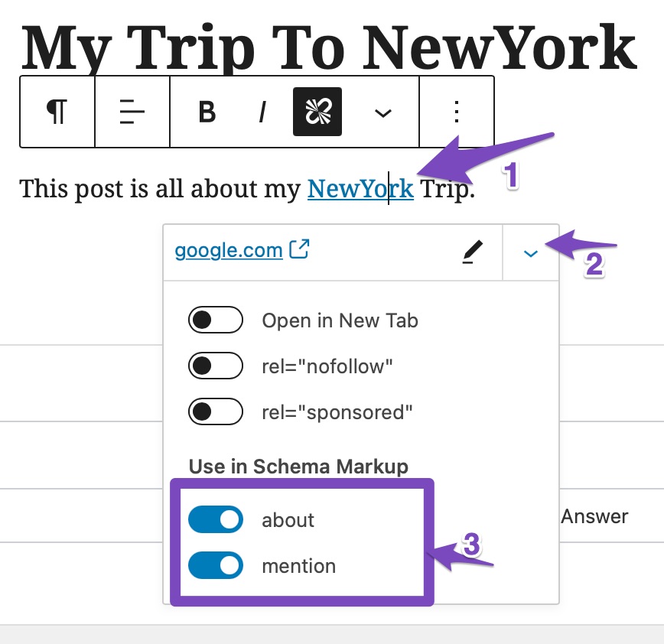664x644 pixels.
Task: Collapse link settings with the chevron
Action: (531, 252)
